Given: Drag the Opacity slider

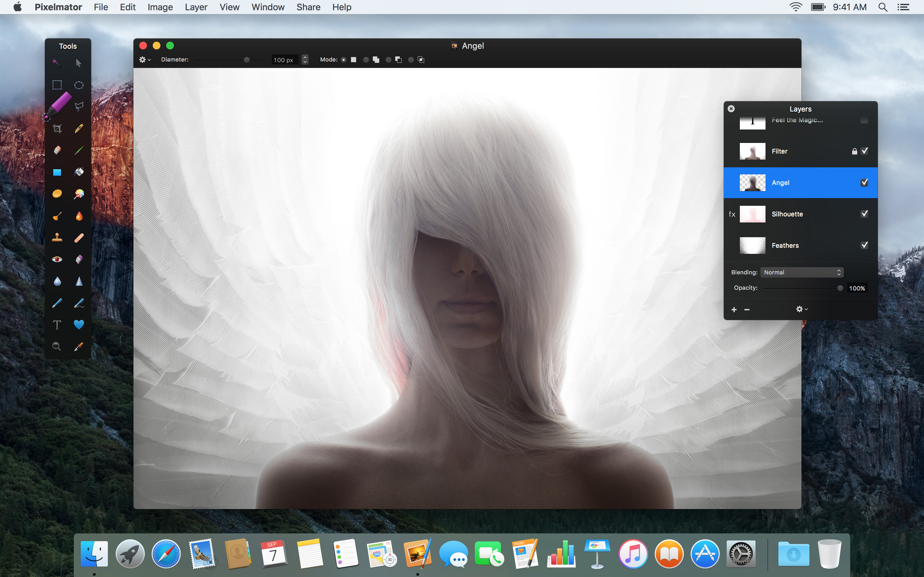Looking at the screenshot, I should pyautogui.click(x=840, y=288).
